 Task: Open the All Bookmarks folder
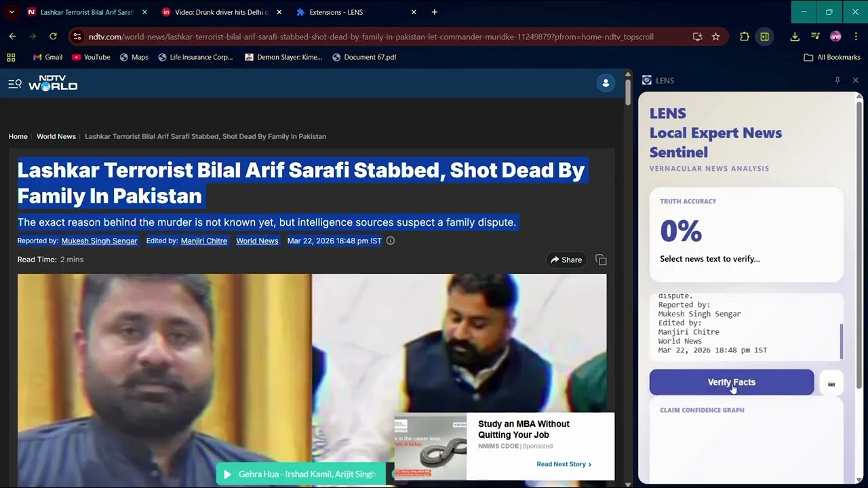[832, 57]
